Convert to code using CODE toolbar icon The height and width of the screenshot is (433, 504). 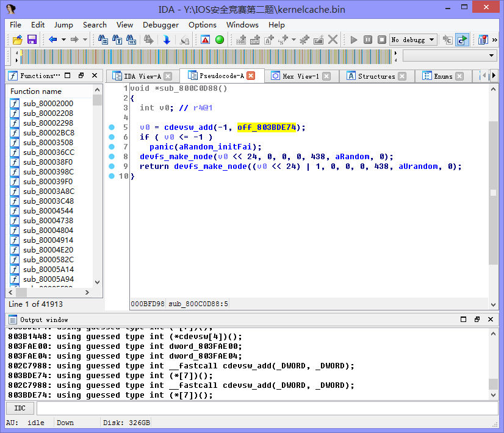(x=241, y=40)
